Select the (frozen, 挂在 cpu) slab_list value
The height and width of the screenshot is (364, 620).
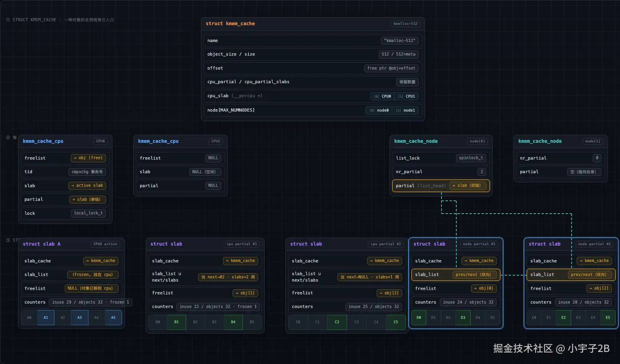pyautogui.click(x=92, y=275)
